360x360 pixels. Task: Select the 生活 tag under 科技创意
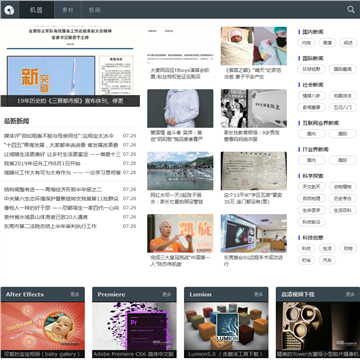click(x=327, y=248)
